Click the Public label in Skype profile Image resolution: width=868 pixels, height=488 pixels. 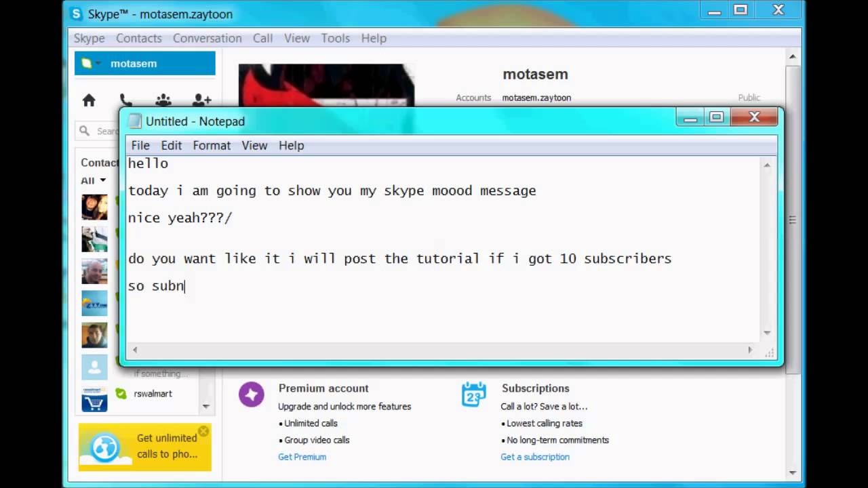coord(749,98)
